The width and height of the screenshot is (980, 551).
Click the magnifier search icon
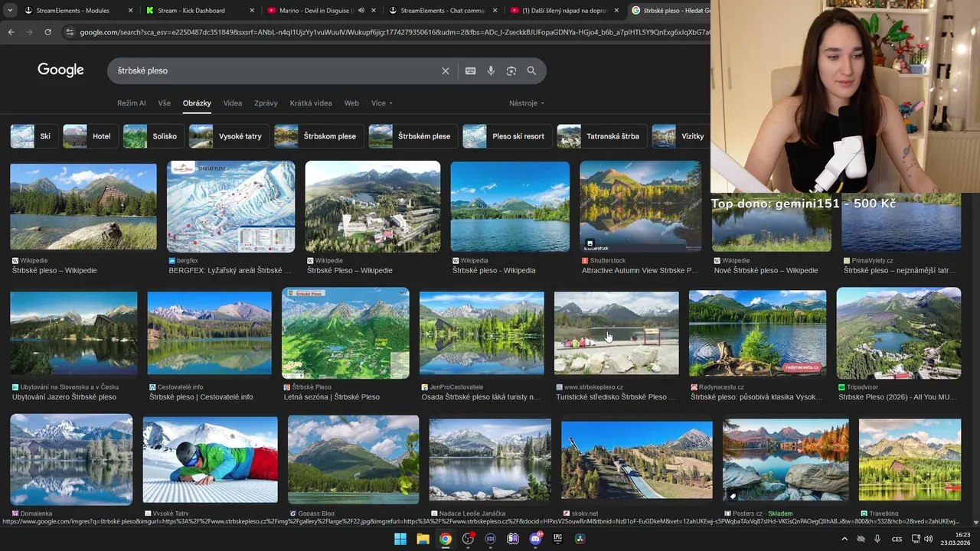tap(531, 70)
